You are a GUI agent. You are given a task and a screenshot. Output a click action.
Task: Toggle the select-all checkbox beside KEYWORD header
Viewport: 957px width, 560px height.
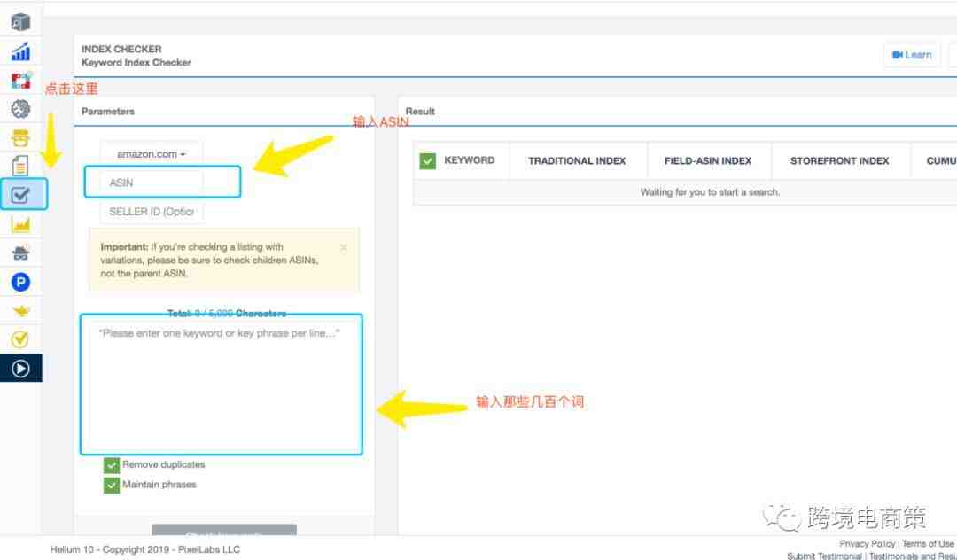pyautogui.click(x=428, y=161)
